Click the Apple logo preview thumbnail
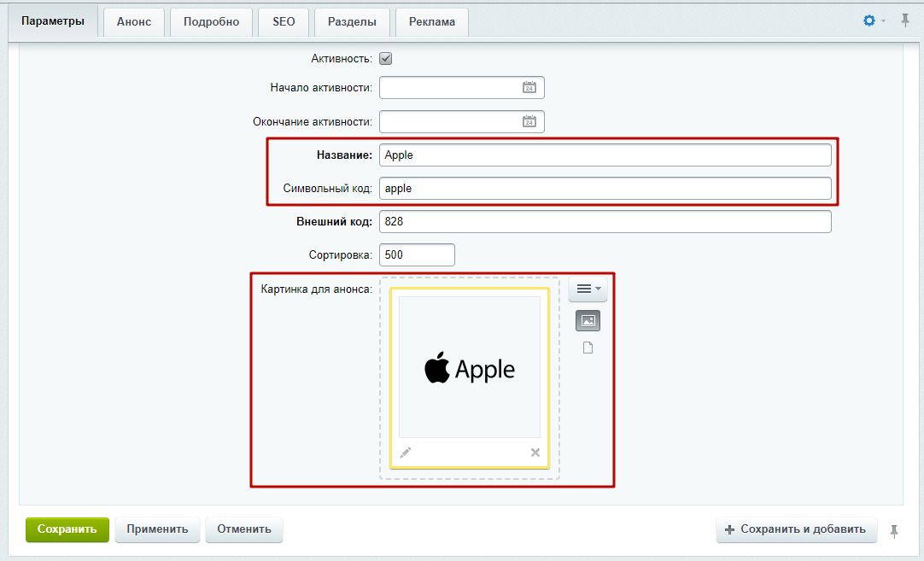 pyautogui.click(x=470, y=367)
